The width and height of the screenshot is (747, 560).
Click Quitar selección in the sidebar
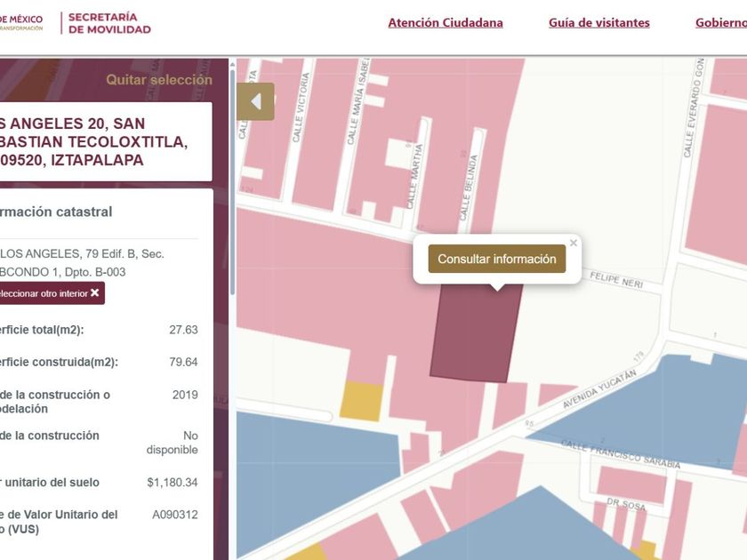[159, 80]
